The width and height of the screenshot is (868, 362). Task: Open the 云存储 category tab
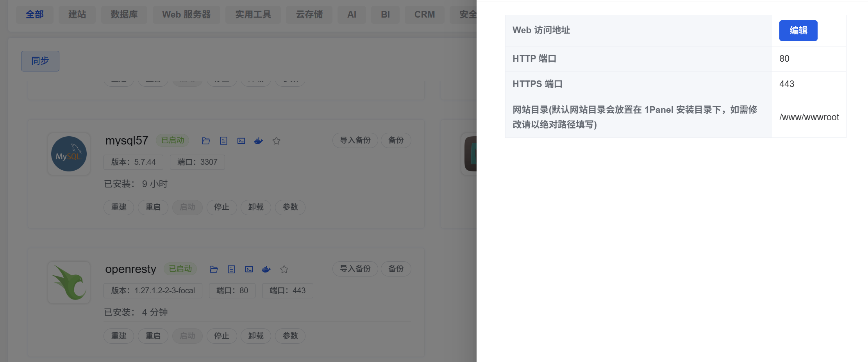coord(309,14)
